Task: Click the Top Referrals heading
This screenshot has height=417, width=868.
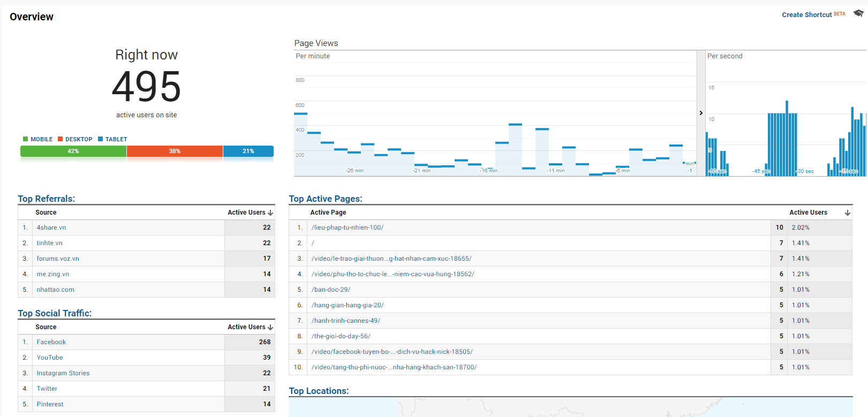Action: (47, 199)
